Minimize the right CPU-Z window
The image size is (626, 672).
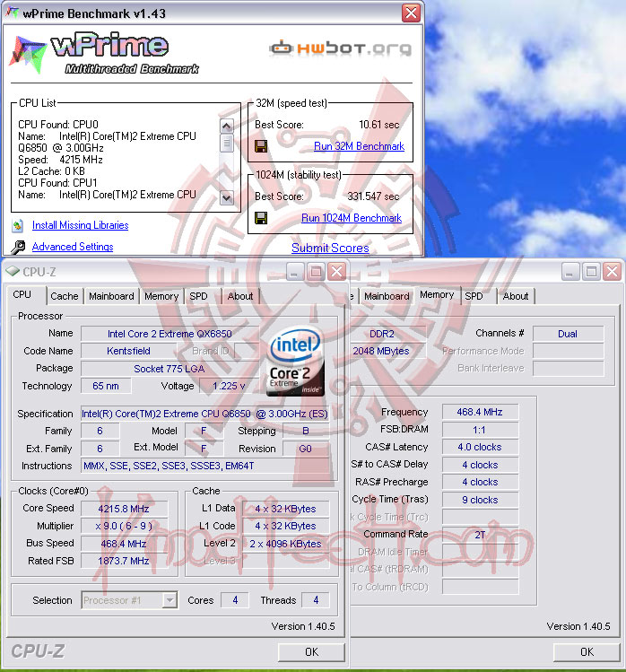569,272
